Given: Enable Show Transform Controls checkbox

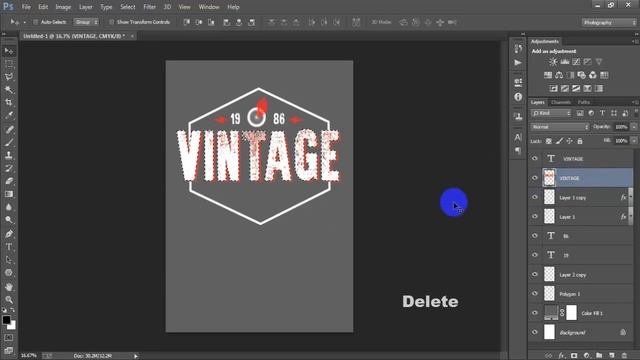Looking at the screenshot, I should [111, 22].
